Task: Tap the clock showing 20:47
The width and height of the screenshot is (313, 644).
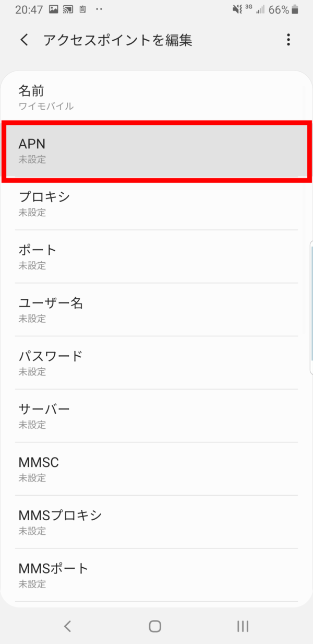Action: [x=26, y=9]
